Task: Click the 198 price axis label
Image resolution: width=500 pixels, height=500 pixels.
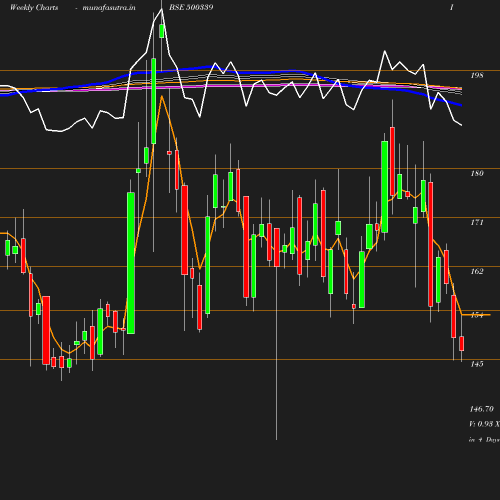Action: [477, 75]
